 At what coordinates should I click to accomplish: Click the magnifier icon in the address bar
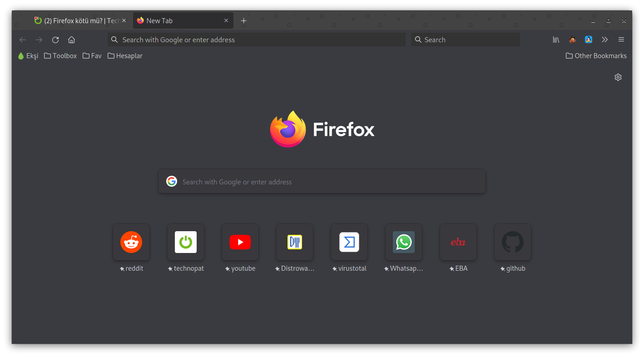click(114, 40)
